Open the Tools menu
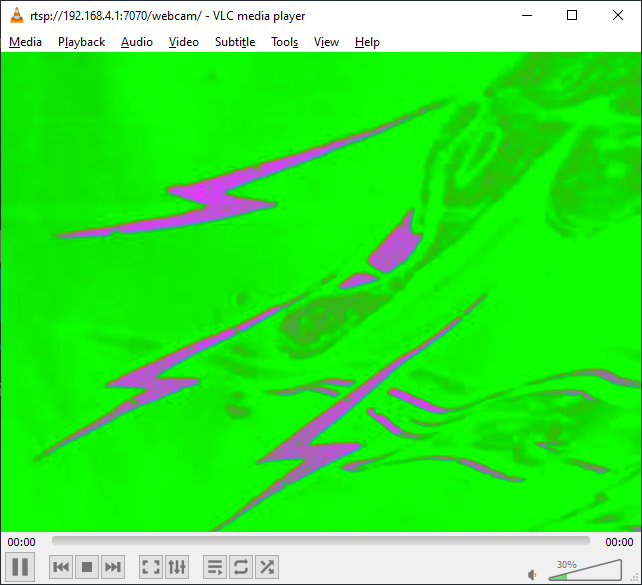 (285, 42)
